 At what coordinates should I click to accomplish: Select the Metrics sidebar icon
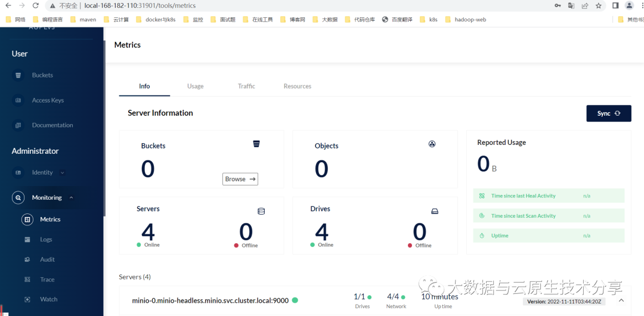pyautogui.click(x=27, y=219)
